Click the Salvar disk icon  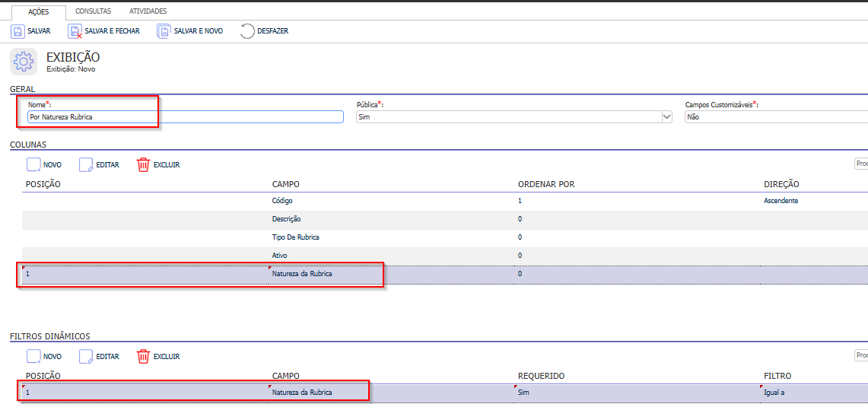[x=17, y=31]
